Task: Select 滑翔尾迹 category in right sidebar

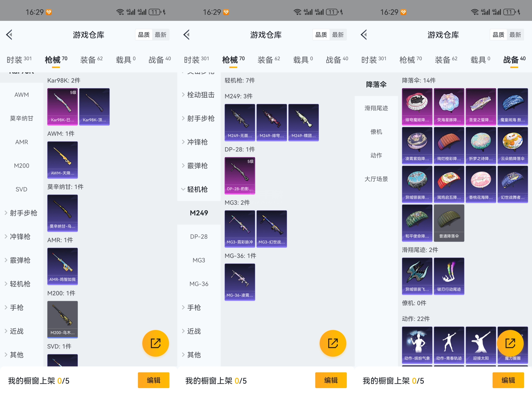Action: (x=376, y=108)
